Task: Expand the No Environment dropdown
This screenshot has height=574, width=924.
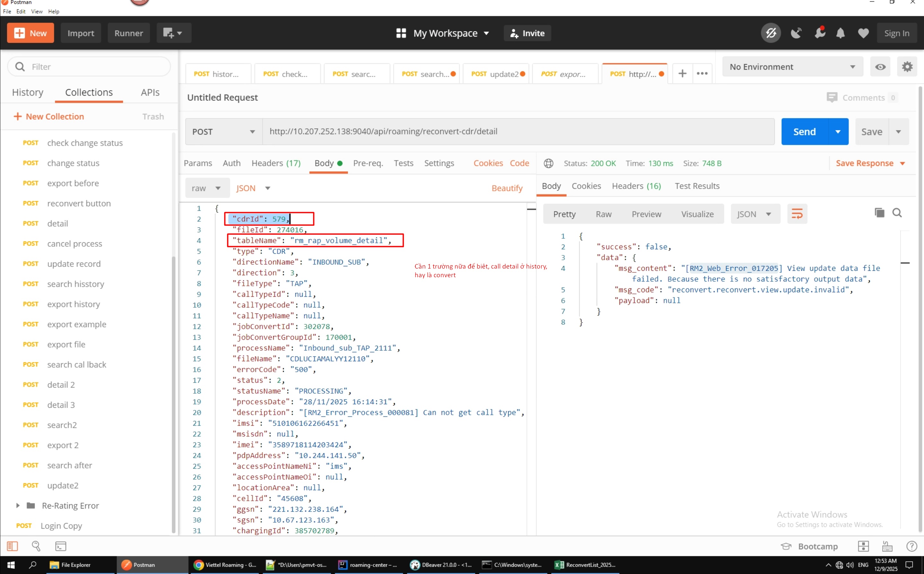Action: click(792, 67)
